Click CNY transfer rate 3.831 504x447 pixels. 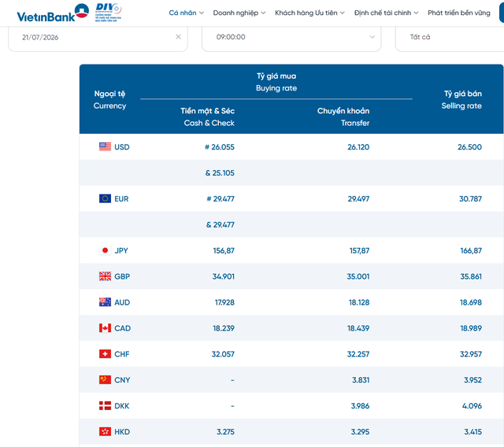click(361, 380)
